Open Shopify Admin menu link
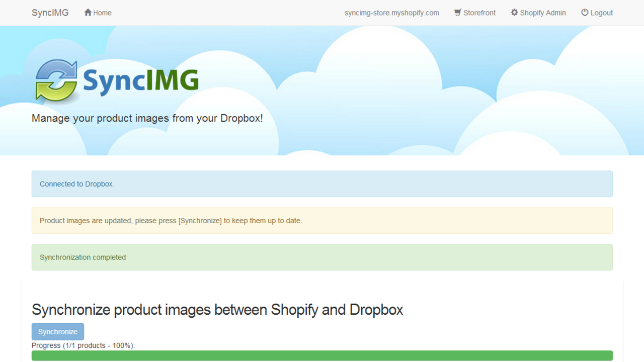The width and height of the screenshot is (644, 362). click(538, 13)
